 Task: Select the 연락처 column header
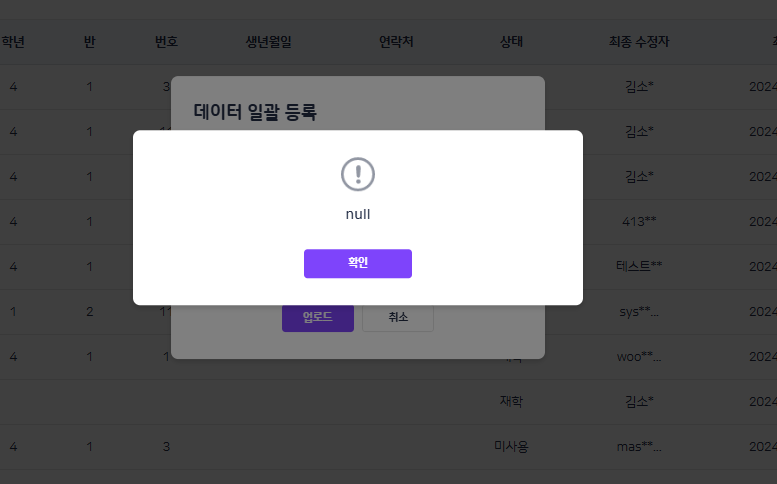[393, 42]
